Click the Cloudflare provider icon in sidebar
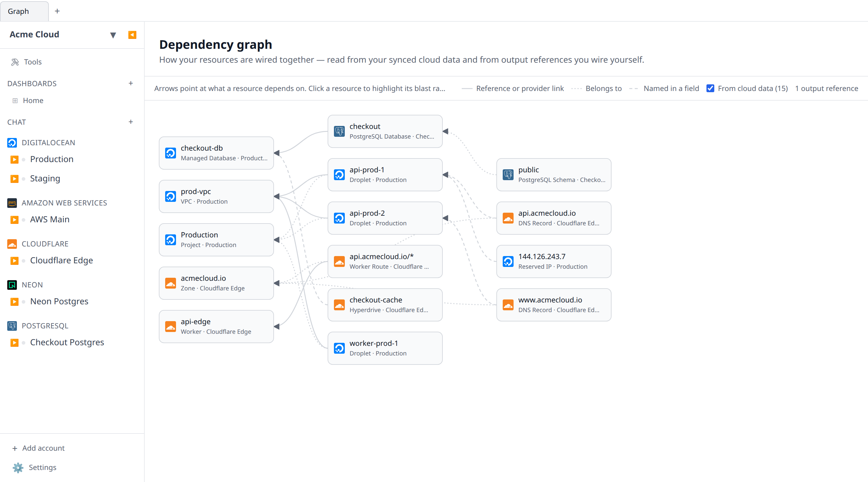The image size is (868, 482). point(12,244)
